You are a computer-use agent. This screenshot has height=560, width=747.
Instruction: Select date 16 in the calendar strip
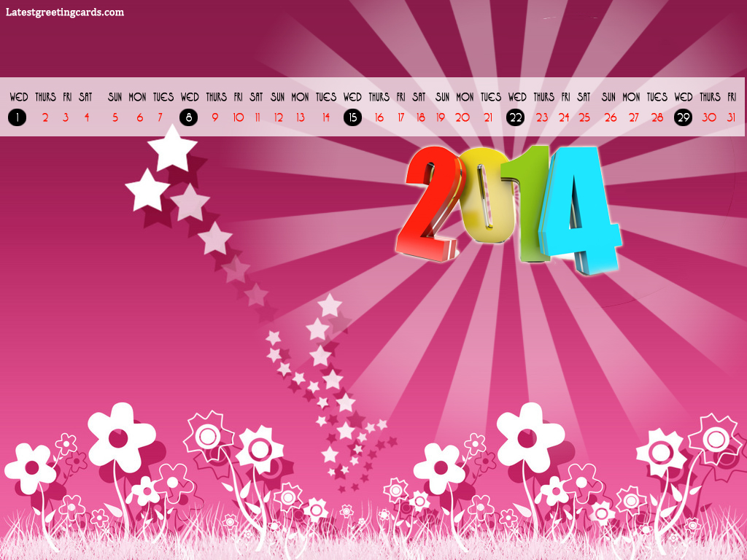click(x=379, y=117)
